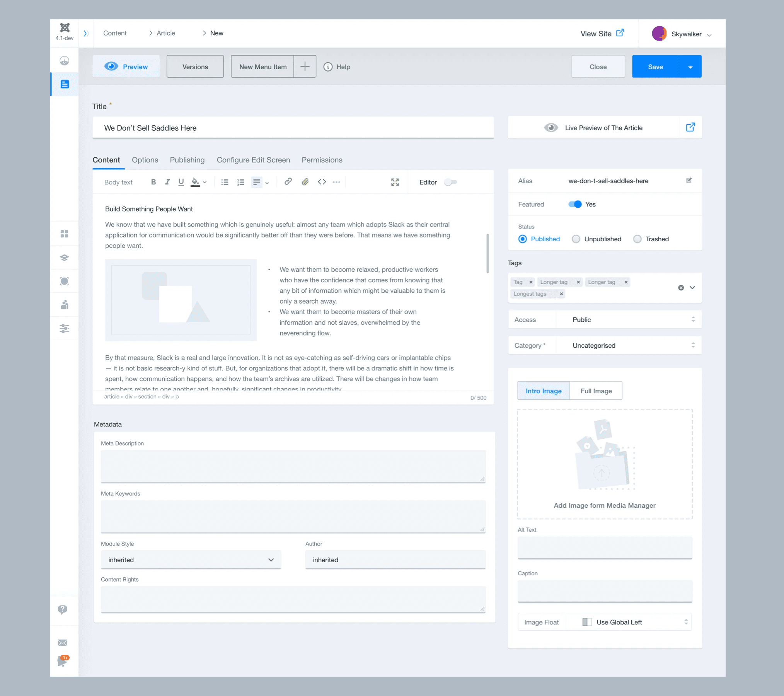Click the attachment paperclip icon

coord(305,182)
